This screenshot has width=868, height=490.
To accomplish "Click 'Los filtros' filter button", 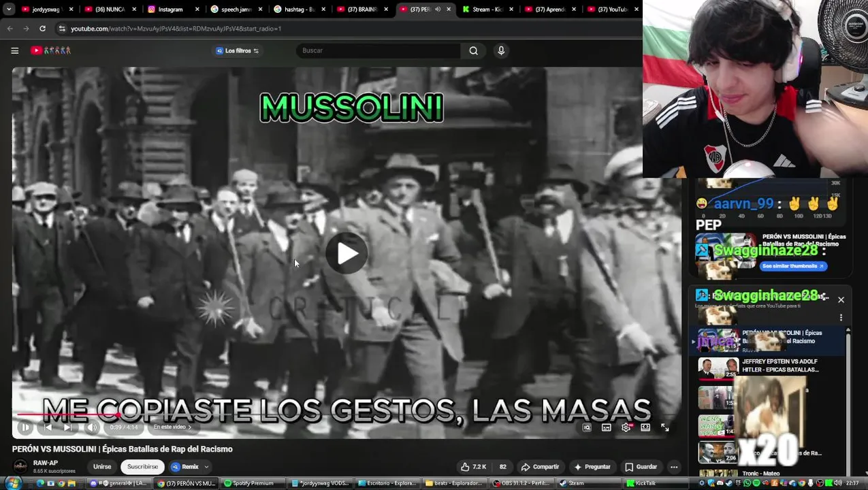I will tap(238, 51).
